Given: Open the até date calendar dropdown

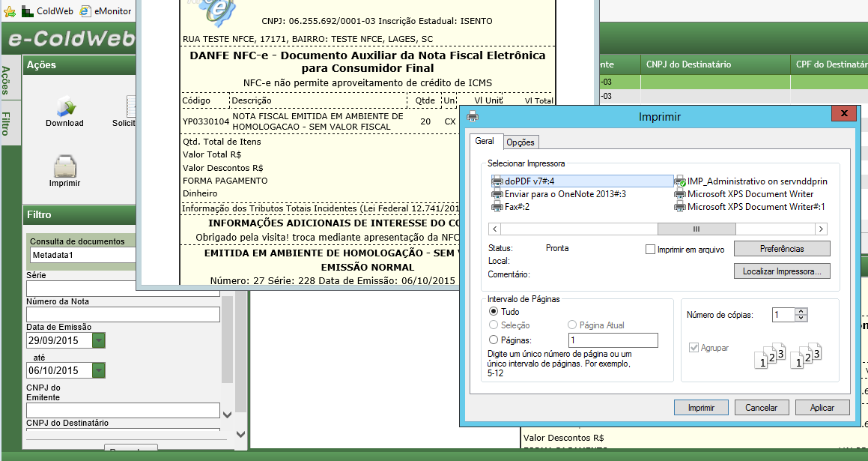Looking at the screenshot, I should coord(99,370).
